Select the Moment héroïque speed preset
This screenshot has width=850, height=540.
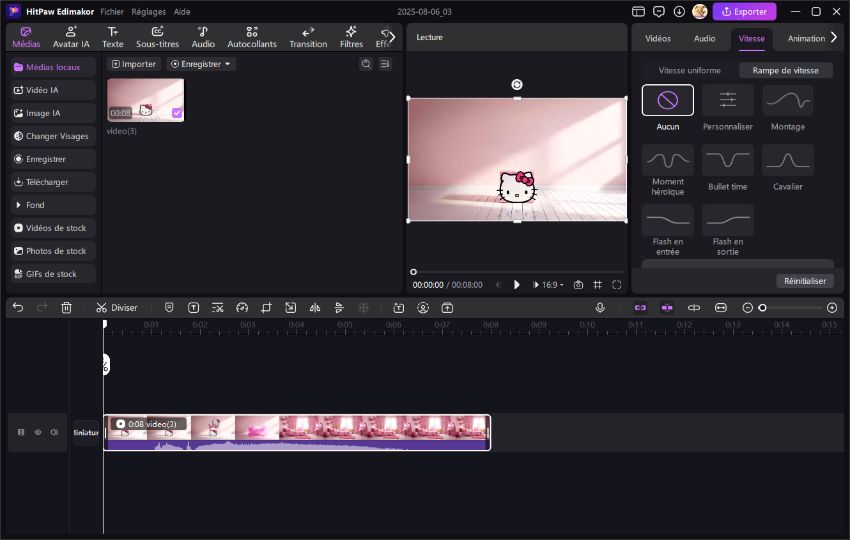667,160
